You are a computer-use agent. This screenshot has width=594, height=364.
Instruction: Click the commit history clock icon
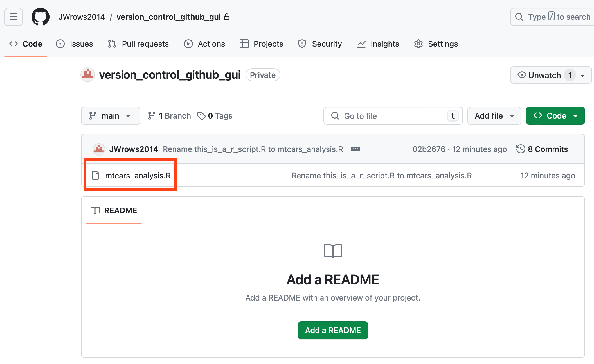click(x=521, y=149)
